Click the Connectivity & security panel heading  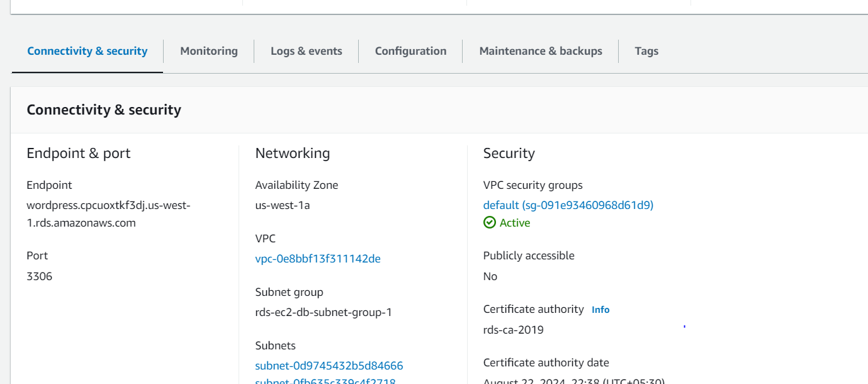point(104,110)
